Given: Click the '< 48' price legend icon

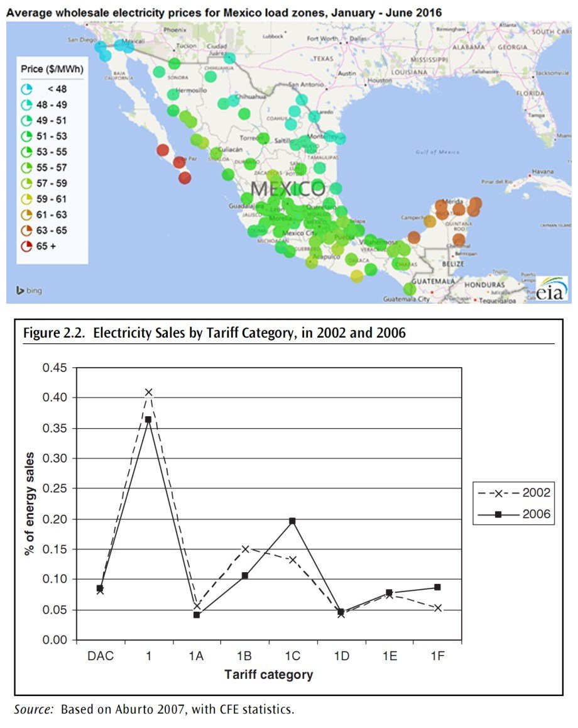Looking at the screenshot, I should click(x=26, y=89).
